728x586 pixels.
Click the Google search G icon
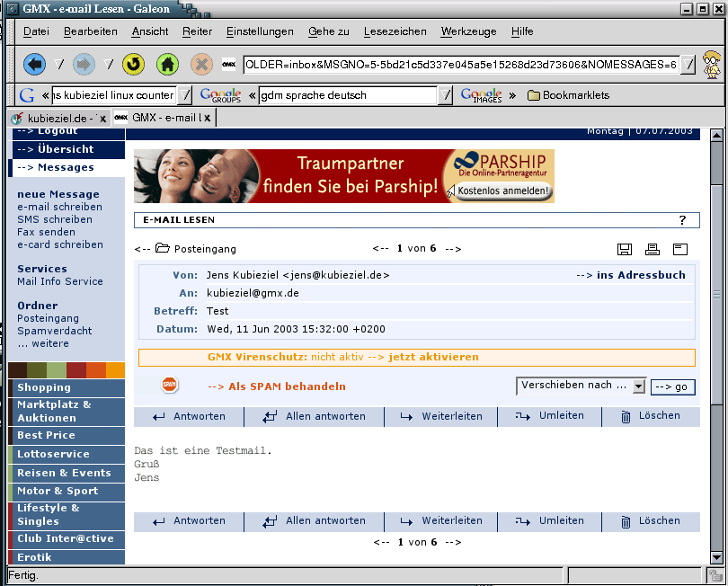[x=27, y=95]
